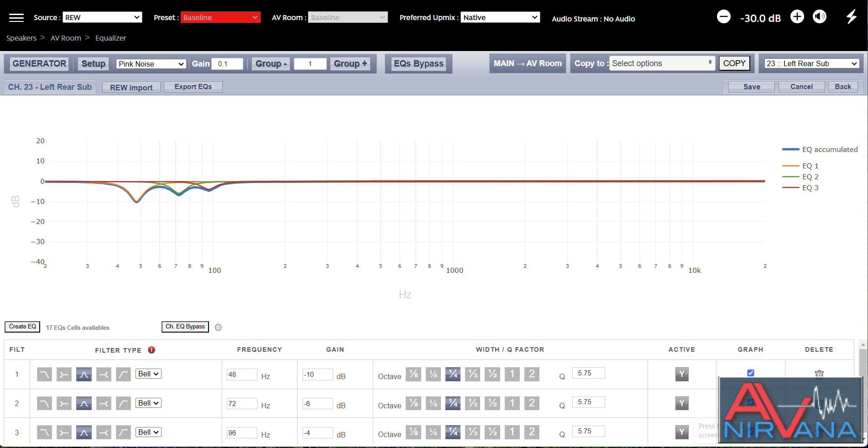Viewport: 868px width, 448px height.
Task: Toggle active Y button for filter 2
Action: [x=682, y=403]
